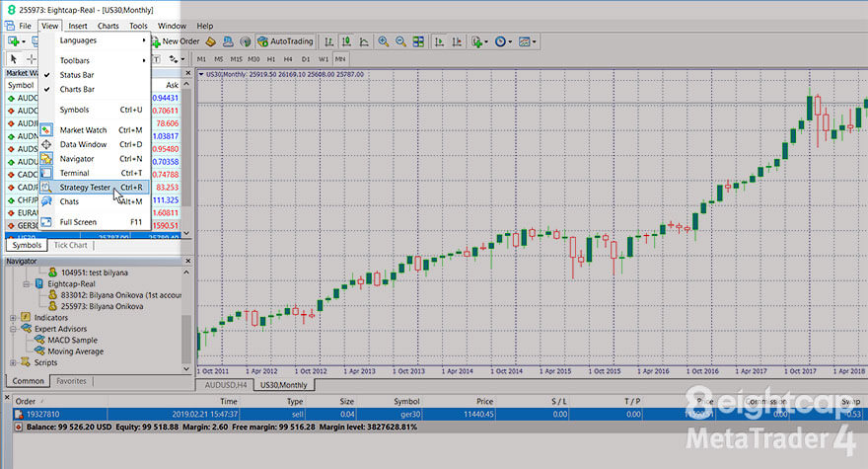Viewport: 868px width, 469px height.
Task: Select Moving Average expert advisor
Action: tap(75, 352)
